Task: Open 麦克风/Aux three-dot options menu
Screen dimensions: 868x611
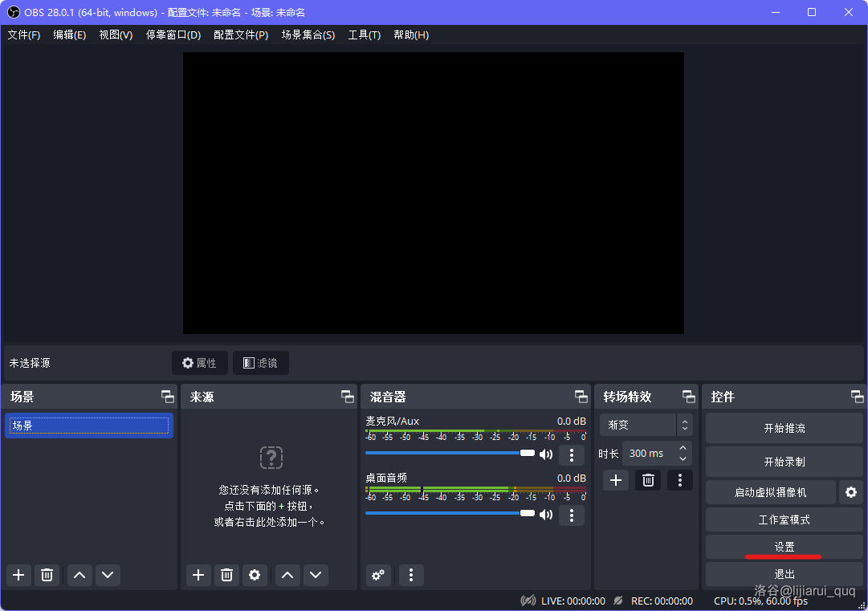Action: [x=572, y=455]
